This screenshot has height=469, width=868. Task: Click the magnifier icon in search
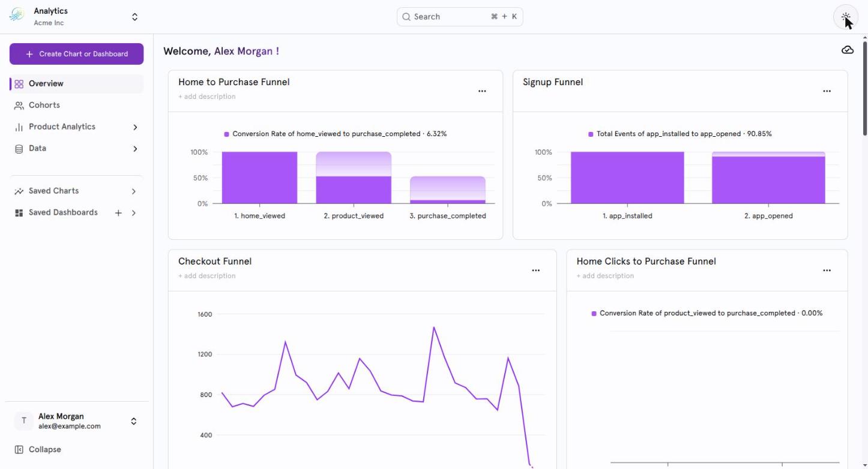pyautogui.click(x=406, y=17)
